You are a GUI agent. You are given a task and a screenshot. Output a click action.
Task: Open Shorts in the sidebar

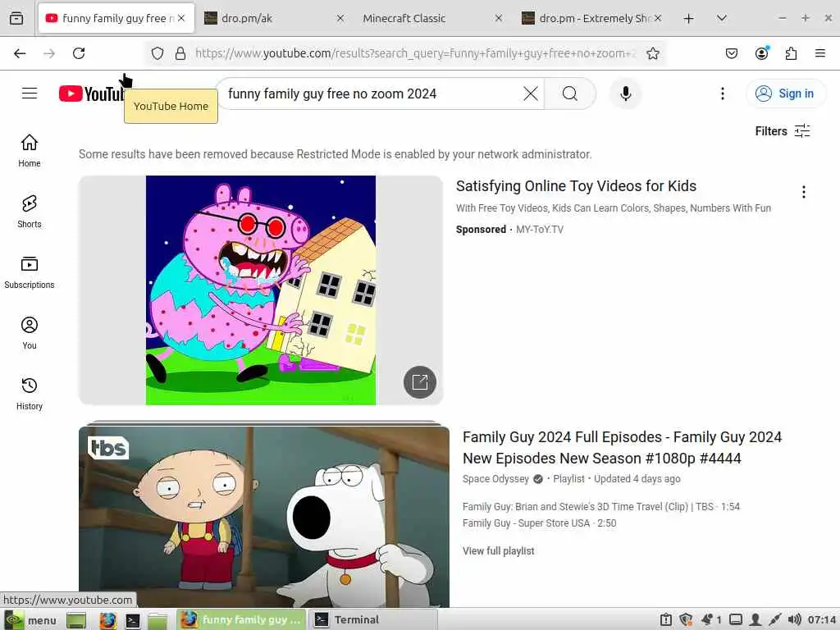(x=30, y=212)
